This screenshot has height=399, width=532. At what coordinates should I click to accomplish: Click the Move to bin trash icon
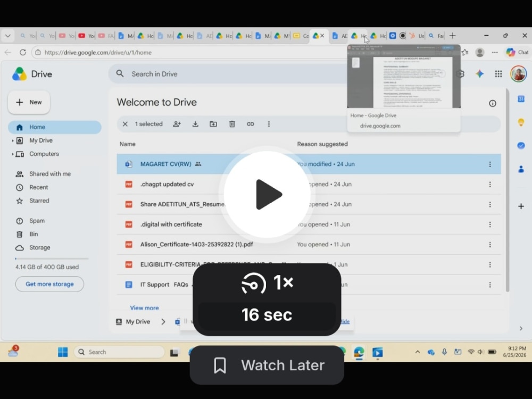click(232, 124)
